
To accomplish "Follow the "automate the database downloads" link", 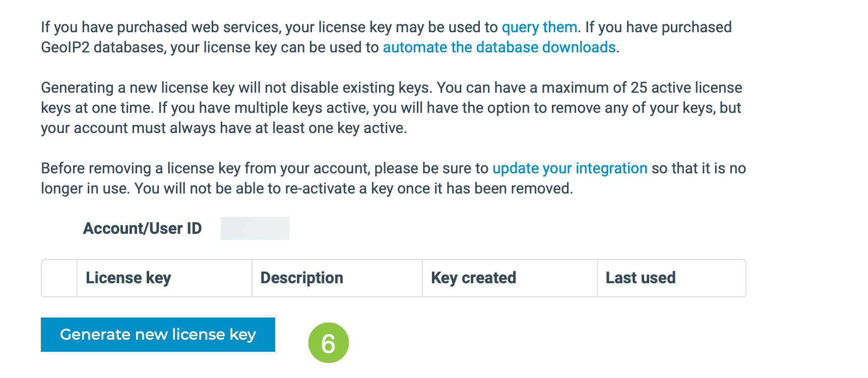I will [499, 47].
